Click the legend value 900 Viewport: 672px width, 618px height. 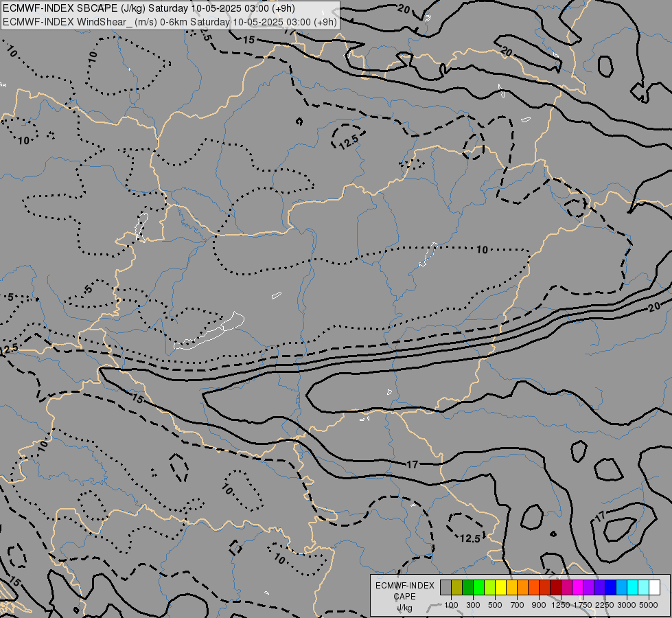coord(539,605)
